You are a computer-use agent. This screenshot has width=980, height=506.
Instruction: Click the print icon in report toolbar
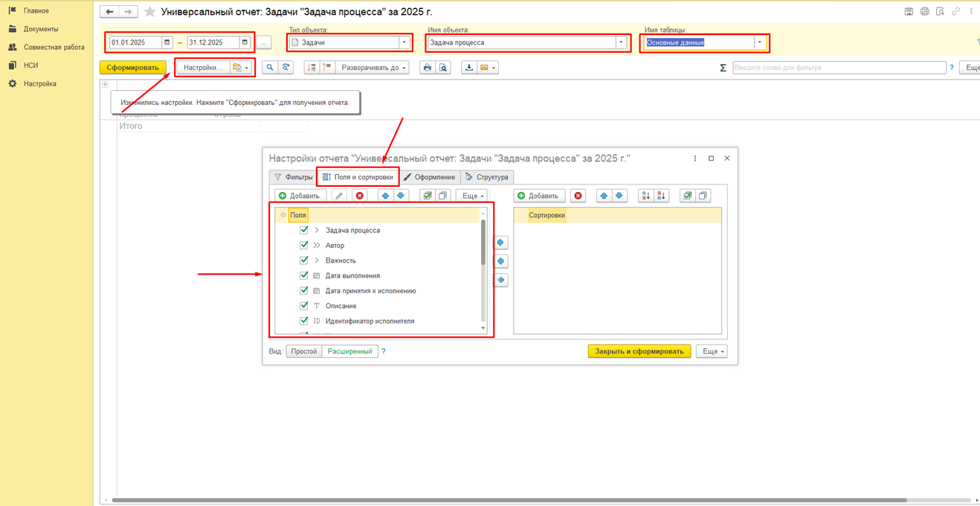427,68
